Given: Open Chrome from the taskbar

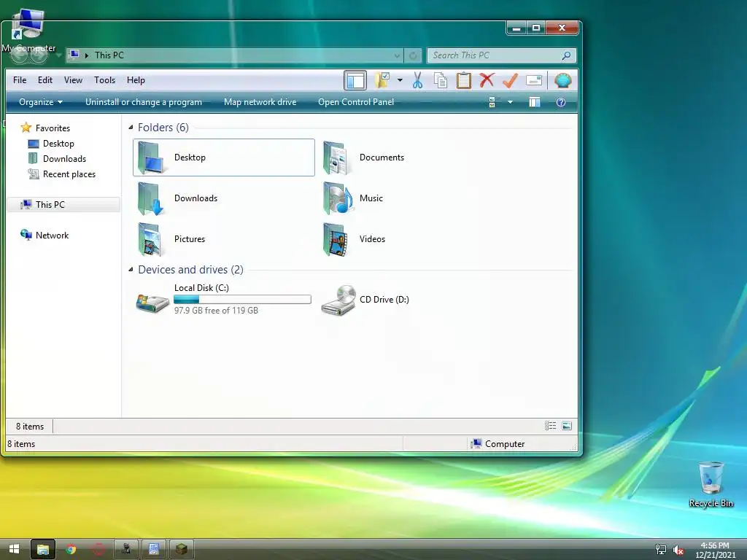Looking at the screenshot, I should tap(71, 549).
